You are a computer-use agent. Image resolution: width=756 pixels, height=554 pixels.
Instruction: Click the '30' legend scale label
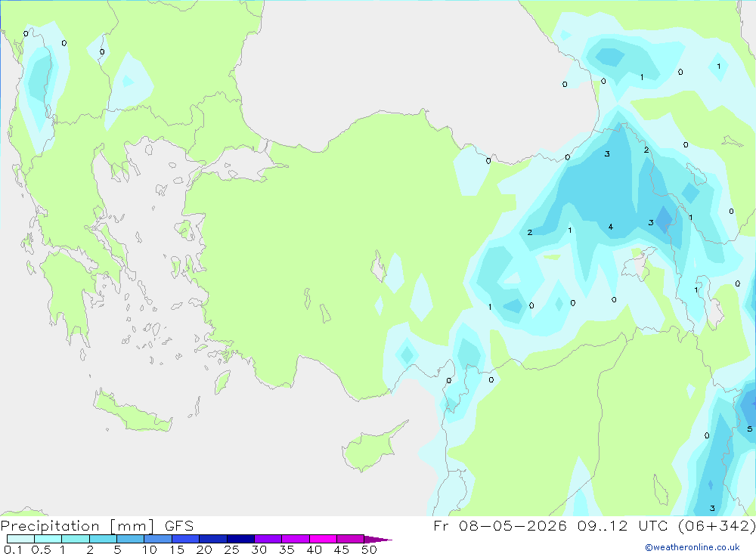[x=259, y=549]
